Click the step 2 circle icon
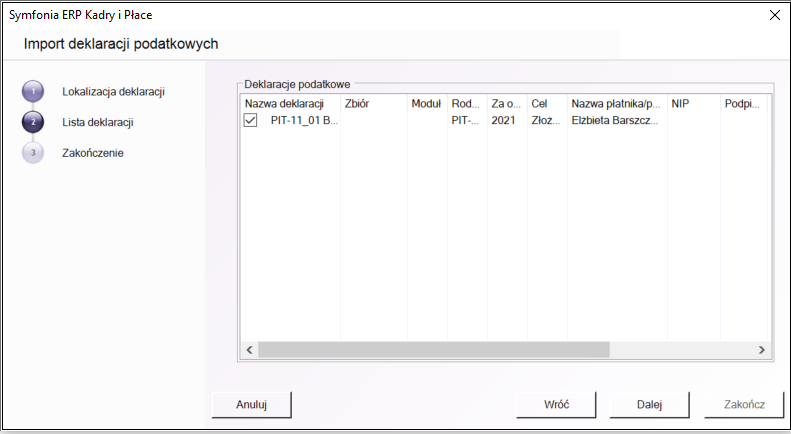Screen dimensions: 791x434 (x=33, y=122)
